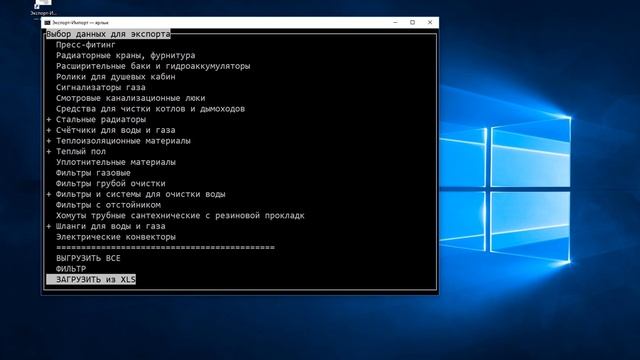Screen dimensions: 640x360
Task: Close the Экспорт-Импорт console window
Action: click(430, 22)
